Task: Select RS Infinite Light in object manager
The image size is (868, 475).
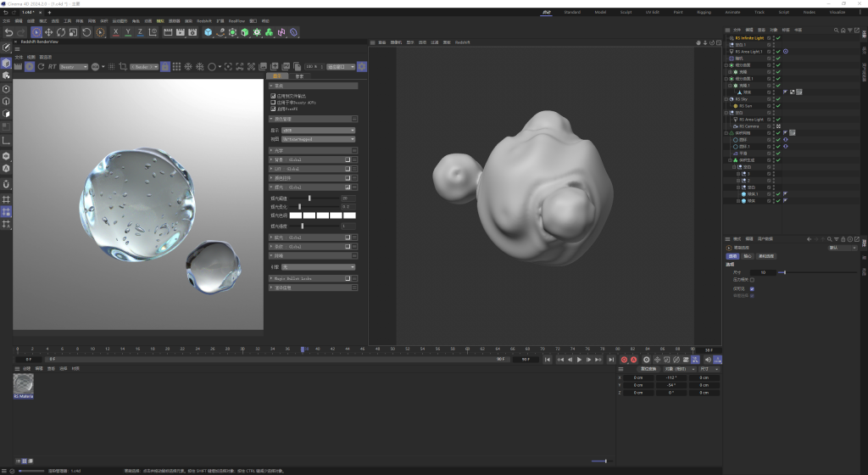Action: (x=749, y=38)
